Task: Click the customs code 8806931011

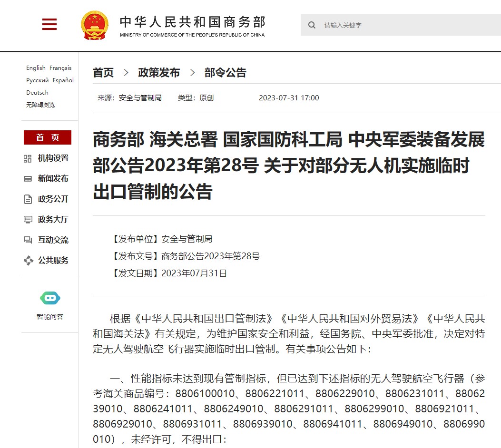Action: click(x=192, y=424)
